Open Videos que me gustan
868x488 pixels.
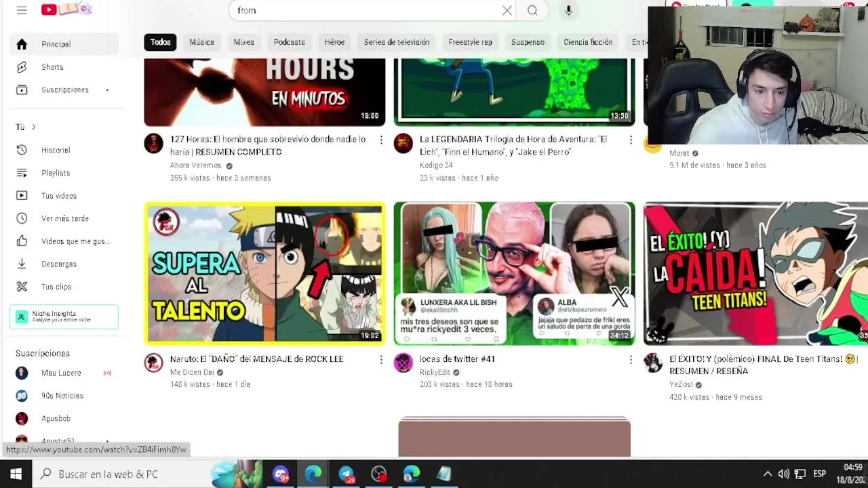64,241
